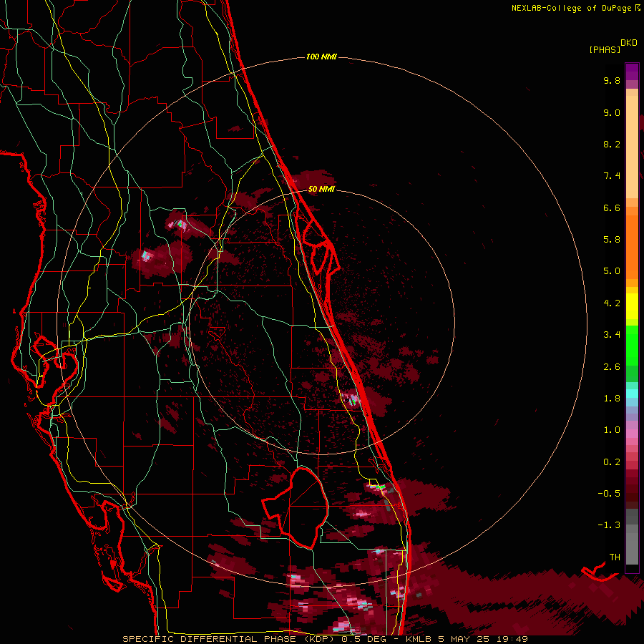Click the purple top segment of color bar
This screenshot has width=644, height=644.
[x=632, y=72]
